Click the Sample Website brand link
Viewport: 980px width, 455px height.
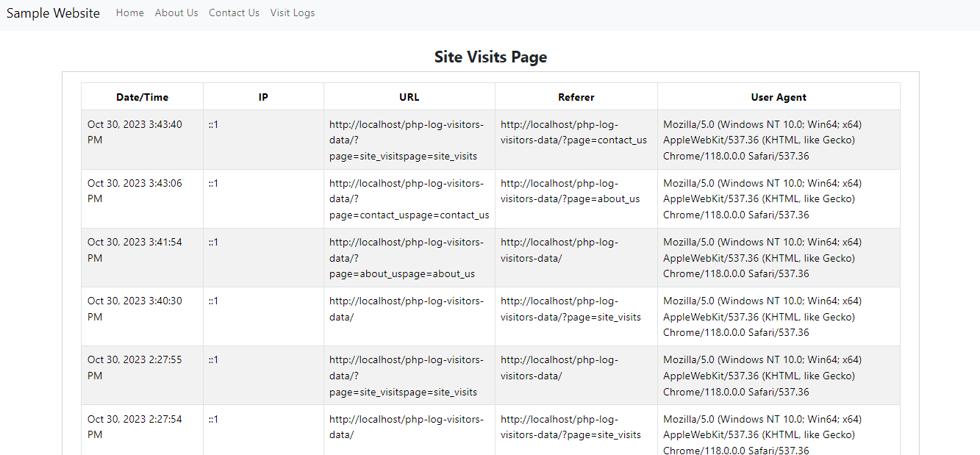[53, 13]
